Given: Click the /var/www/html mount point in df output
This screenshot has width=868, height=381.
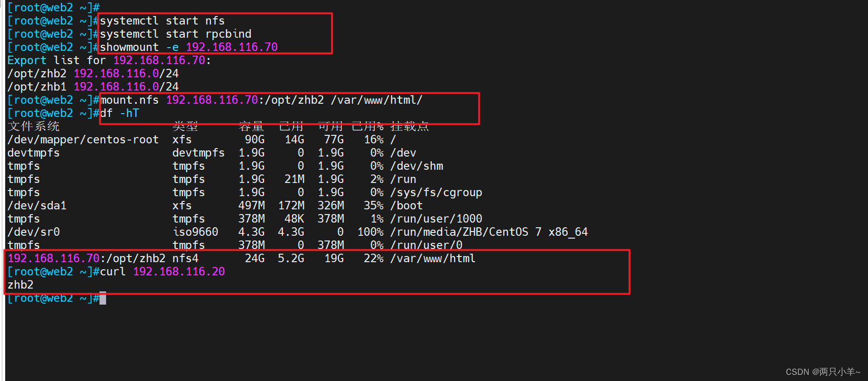Looking at the screenshot, I should (x=433, y=258).
